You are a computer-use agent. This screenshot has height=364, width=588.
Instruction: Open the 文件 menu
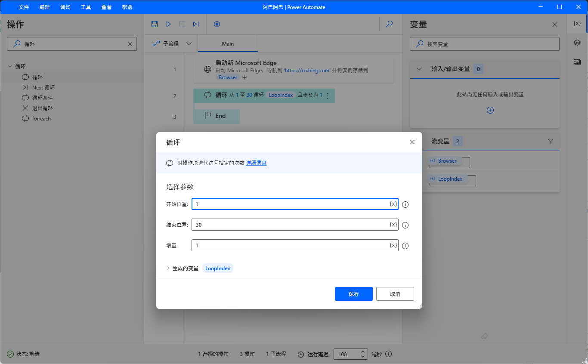tap(24, 7)
